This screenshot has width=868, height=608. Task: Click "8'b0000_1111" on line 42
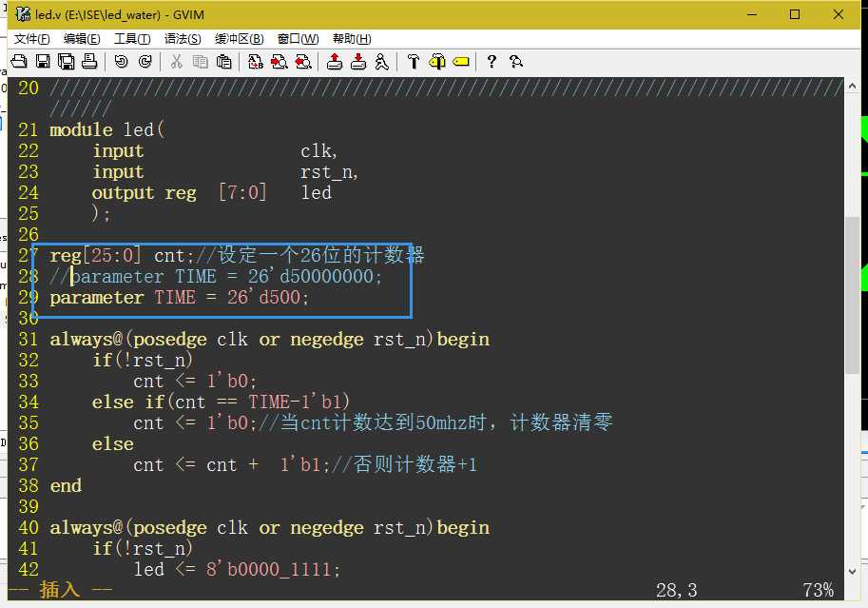(268, 569)
